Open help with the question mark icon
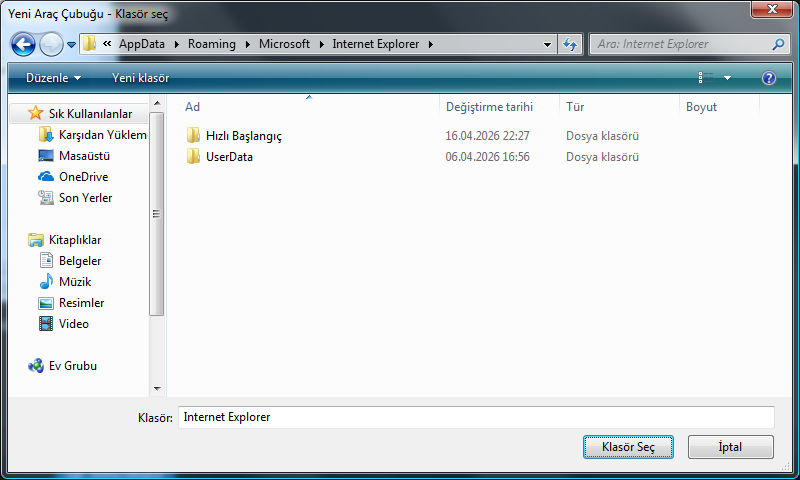 coord(768,78)
